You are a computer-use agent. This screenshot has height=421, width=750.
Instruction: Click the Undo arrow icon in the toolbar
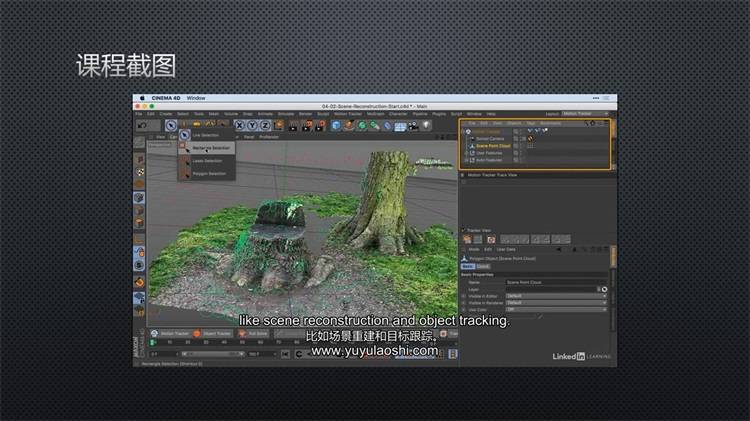coord(142,125)
